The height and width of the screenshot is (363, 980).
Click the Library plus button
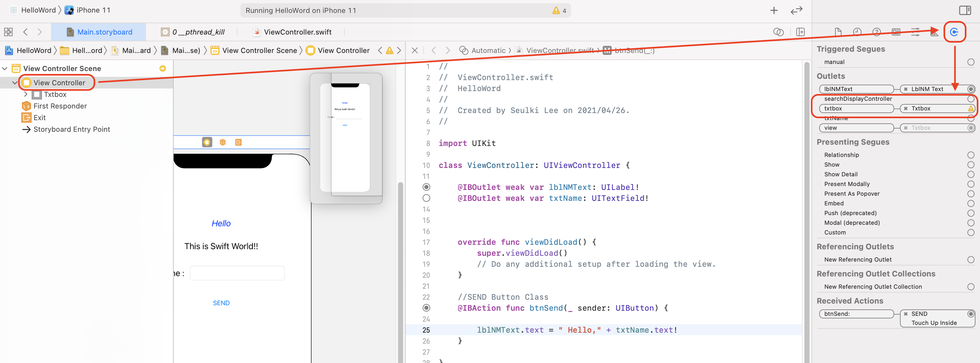pyautogui.click(x=773, y=10)
